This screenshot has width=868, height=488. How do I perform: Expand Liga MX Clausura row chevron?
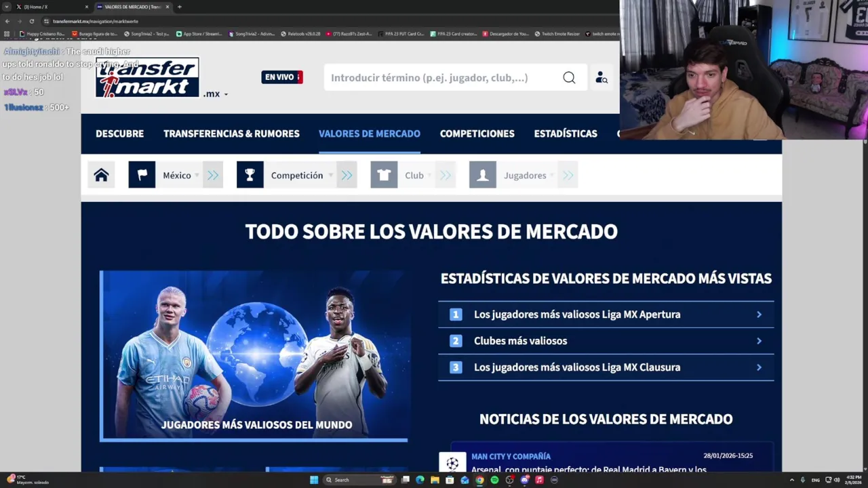(759, 367)
